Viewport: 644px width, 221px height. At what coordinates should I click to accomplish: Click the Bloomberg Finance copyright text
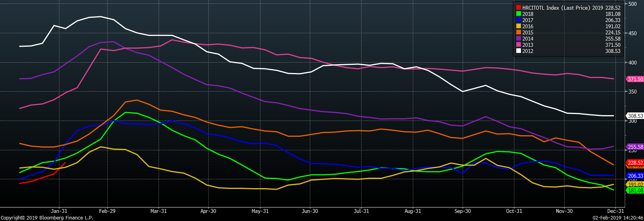pyautogui.click(x=47, y=218)
